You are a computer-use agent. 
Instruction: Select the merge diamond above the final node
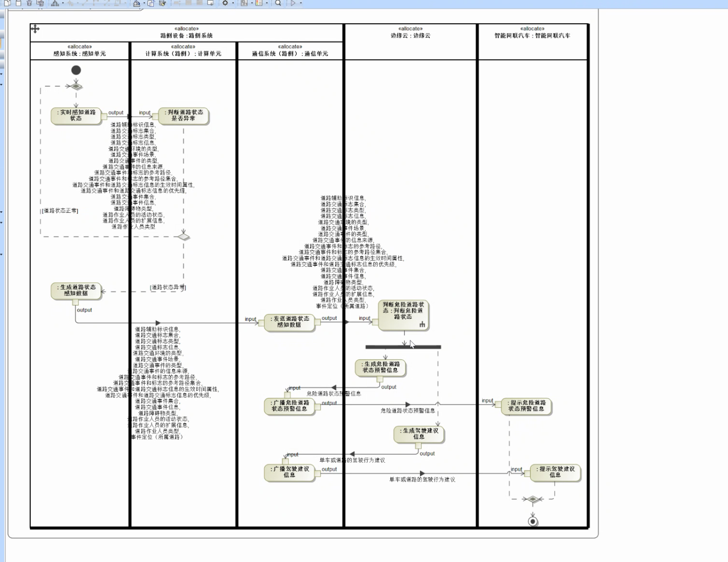pyautogui.click(x=533, y=499)
